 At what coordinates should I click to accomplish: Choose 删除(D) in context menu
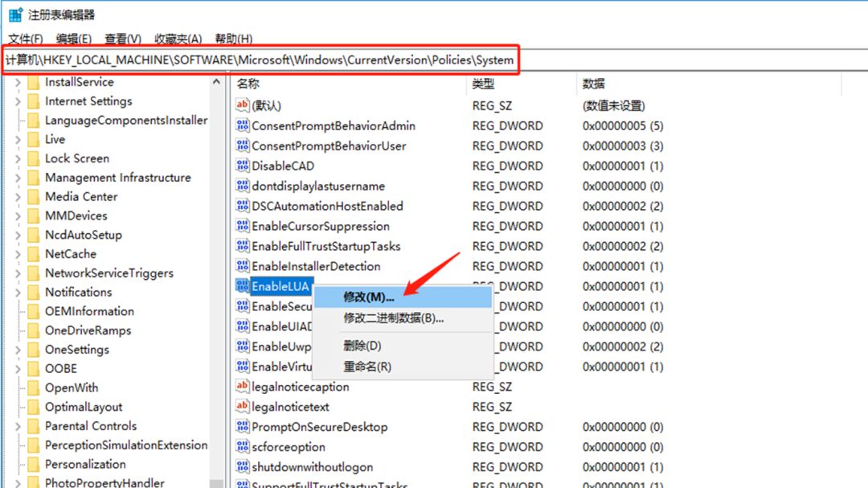403,346
